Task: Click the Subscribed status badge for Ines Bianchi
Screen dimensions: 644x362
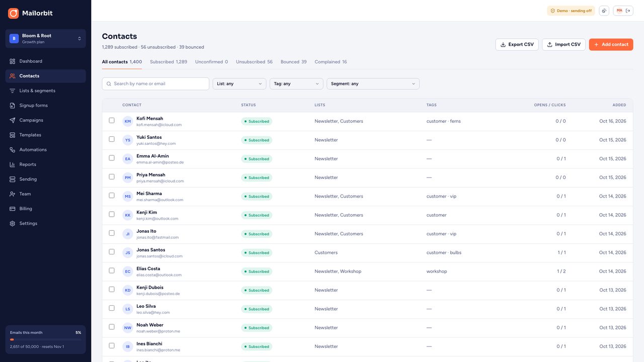Action: (x=257, y=346)
